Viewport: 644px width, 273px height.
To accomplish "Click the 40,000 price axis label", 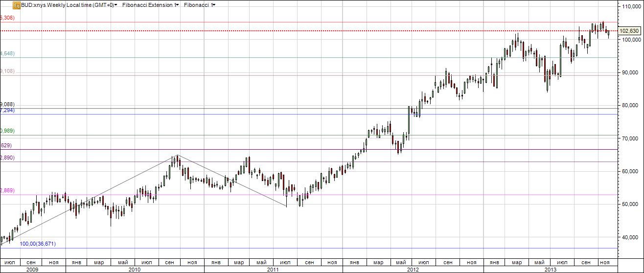I will [x=631, y=237].
